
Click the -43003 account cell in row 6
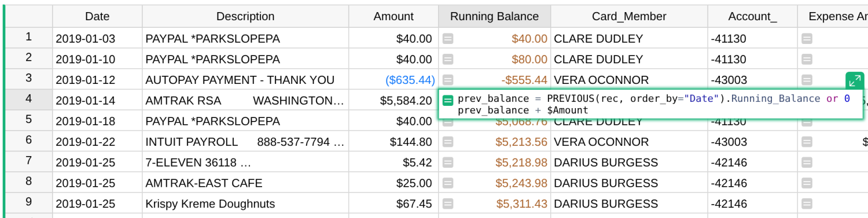coord(752,142)
